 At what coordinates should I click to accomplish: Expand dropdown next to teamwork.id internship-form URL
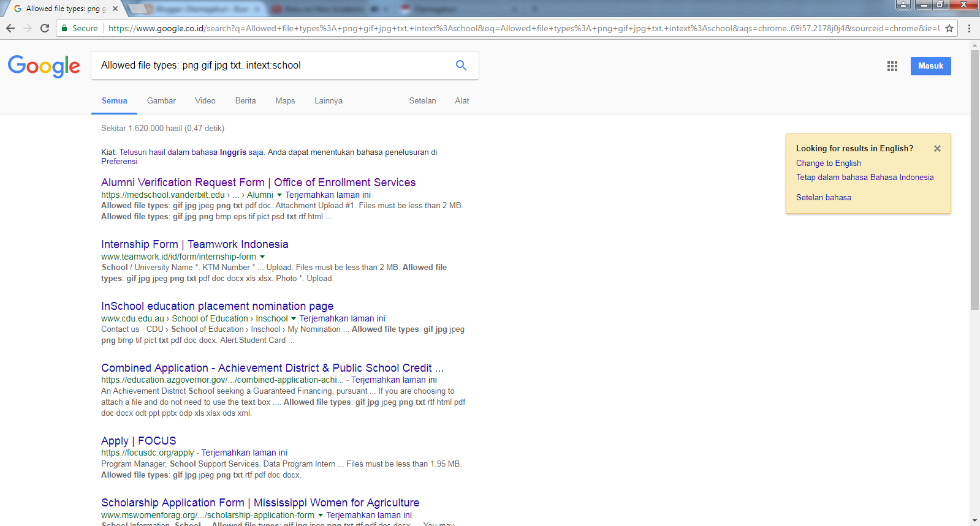(262, 257)
